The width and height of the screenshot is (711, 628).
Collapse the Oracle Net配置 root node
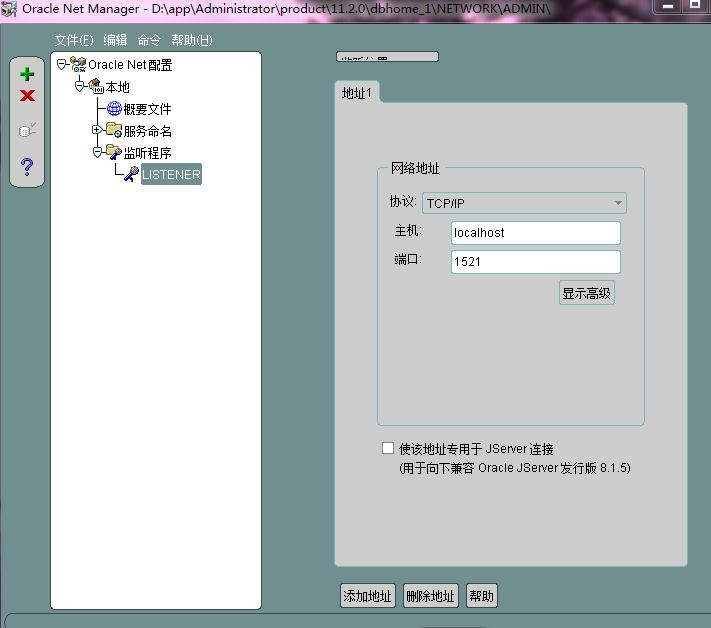(62, 64)
